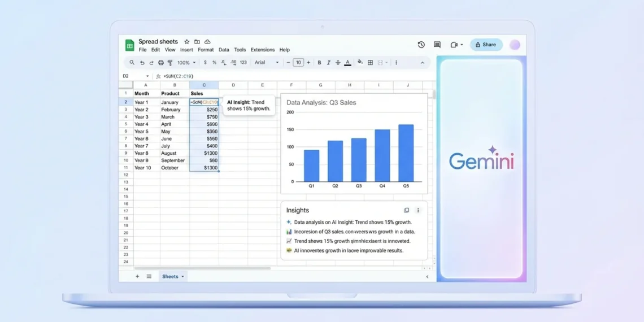Click the AI Insight tooltip
This screenshot has height=322, width=644.
[x=249, y=106]
